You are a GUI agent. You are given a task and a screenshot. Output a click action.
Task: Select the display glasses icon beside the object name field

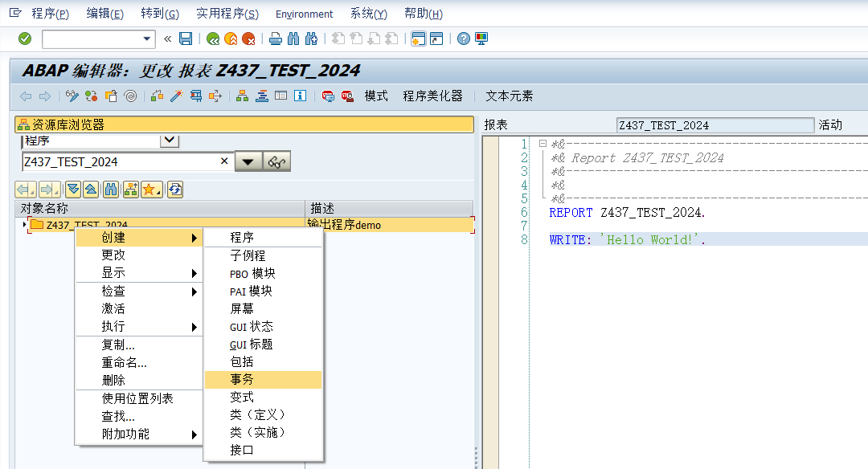(x=276, y=161)
